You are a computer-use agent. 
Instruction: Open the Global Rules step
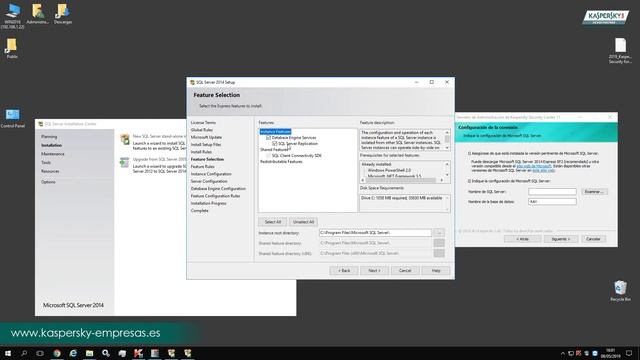202,130
